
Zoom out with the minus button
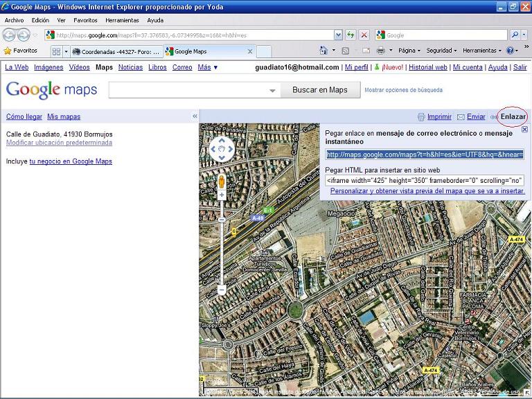tap(222, 290)
